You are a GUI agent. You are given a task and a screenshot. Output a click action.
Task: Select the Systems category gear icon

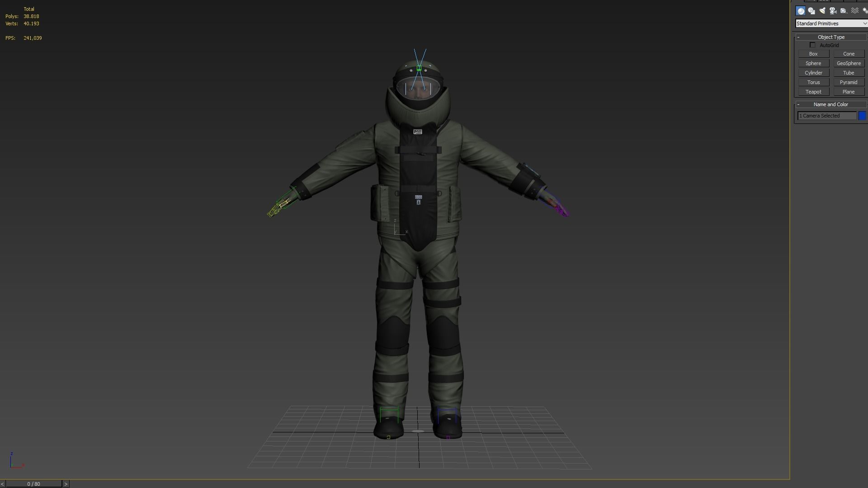pyautogui.click(x=865, y=11)
